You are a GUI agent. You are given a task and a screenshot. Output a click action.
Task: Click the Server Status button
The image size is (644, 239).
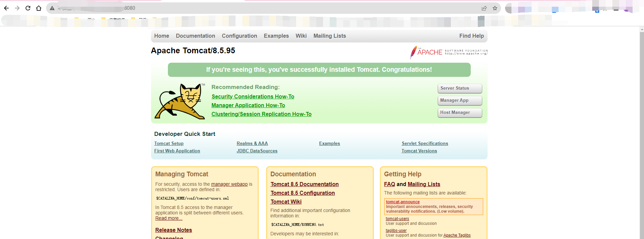460,88
